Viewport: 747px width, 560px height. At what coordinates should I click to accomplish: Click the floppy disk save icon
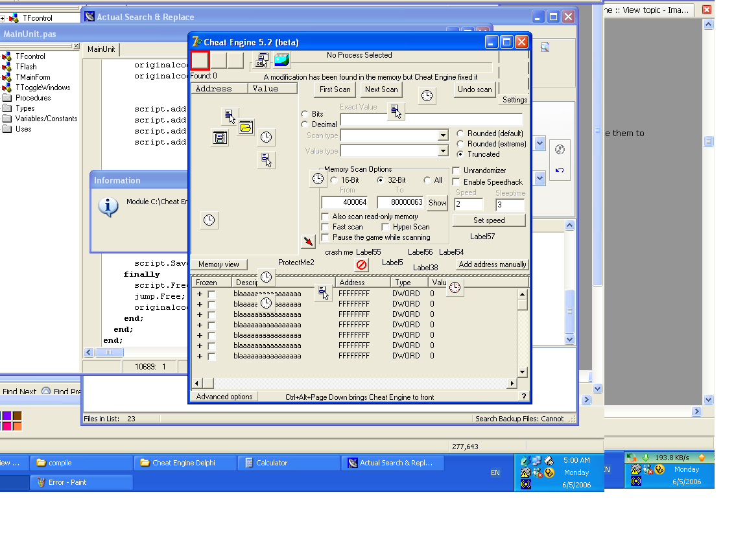click(220, 137)
